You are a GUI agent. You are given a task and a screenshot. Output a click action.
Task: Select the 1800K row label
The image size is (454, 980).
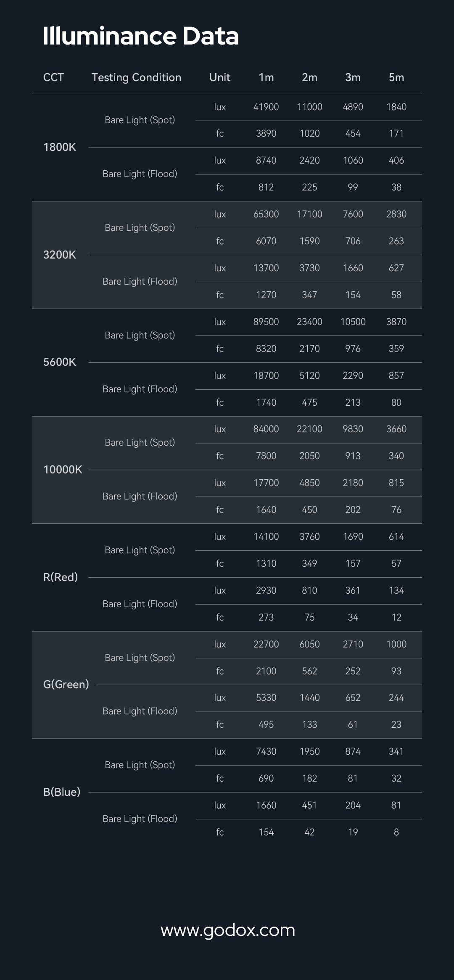(60, 147)
